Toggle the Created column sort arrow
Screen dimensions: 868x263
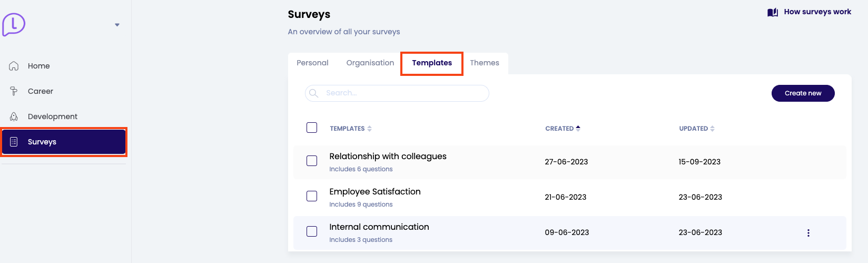click(x=578, y=128)
